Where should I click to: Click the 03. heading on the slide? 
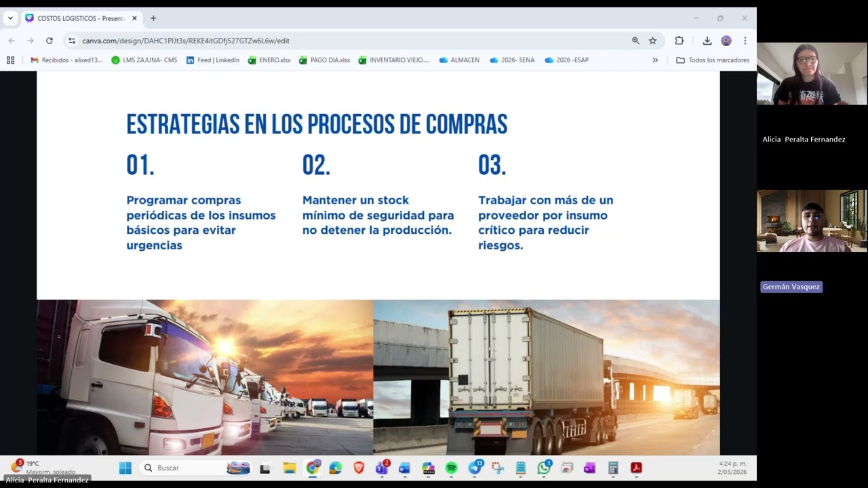pyautogui.click(x=492, y=165)
